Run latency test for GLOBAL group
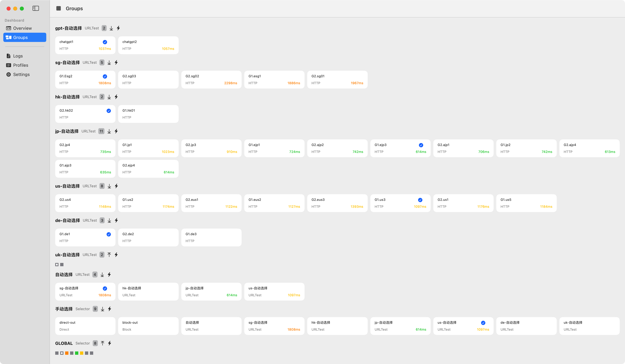The image size is (625, 364). point(109,343)
